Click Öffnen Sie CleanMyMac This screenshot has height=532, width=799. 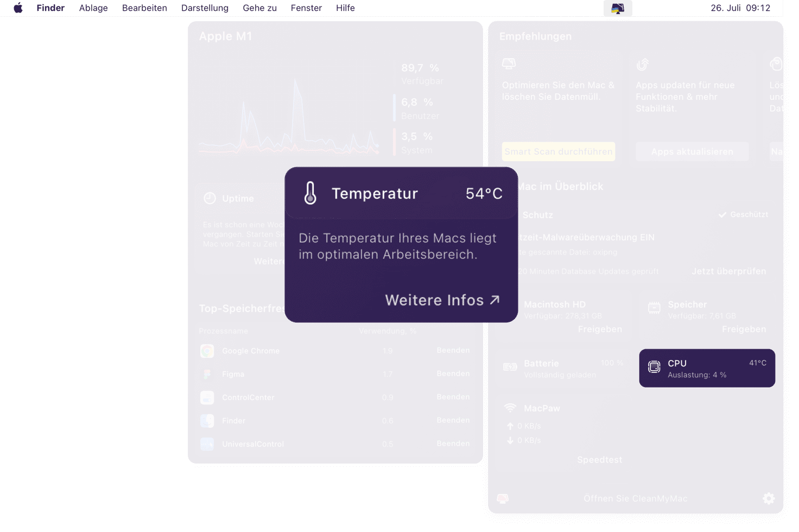[x=636, y=498]
